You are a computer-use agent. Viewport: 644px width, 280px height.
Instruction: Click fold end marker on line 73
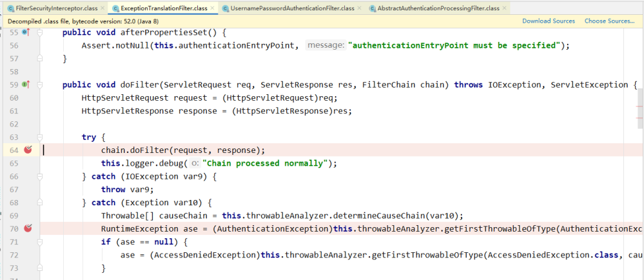pyautogui.click(x=40, y=268)
